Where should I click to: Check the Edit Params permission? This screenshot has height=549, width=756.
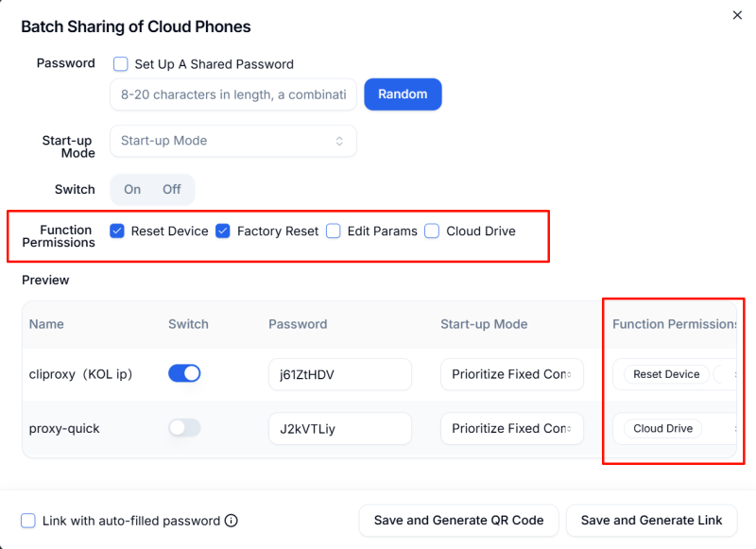point(334,231)
